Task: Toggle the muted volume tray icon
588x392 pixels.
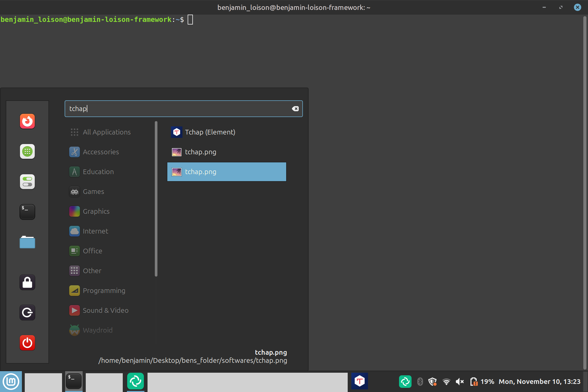Action: [x=460, y=382]
